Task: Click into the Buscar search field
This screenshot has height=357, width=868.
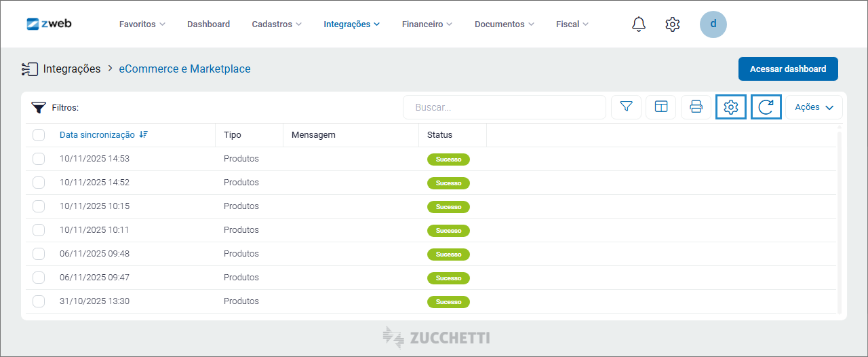Action: click(504, 107)
